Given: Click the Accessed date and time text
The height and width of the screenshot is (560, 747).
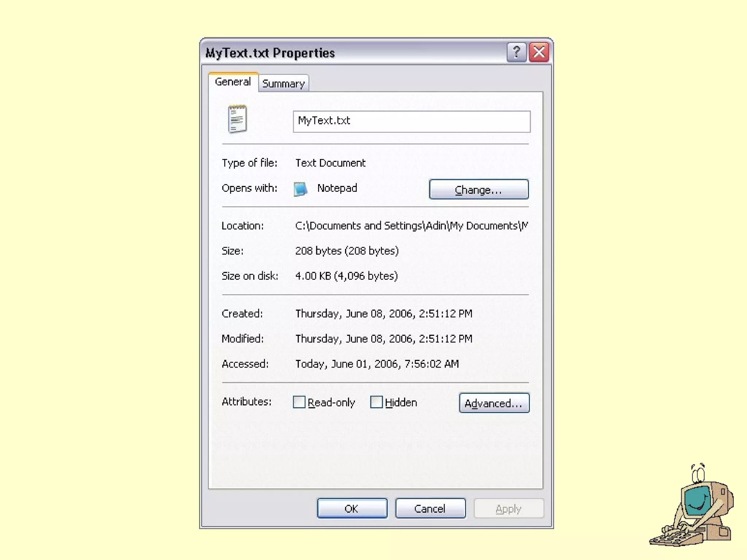Looking at the screenshot, I should click(x=377, y=364).
